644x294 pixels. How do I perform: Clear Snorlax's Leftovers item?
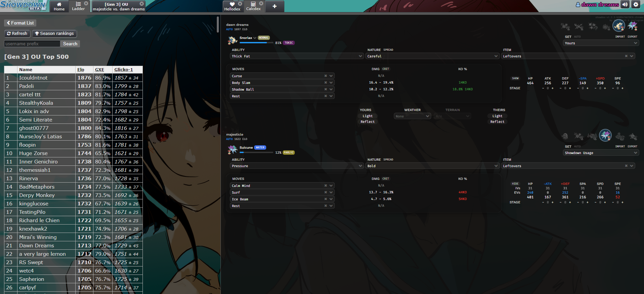(626, 56)
